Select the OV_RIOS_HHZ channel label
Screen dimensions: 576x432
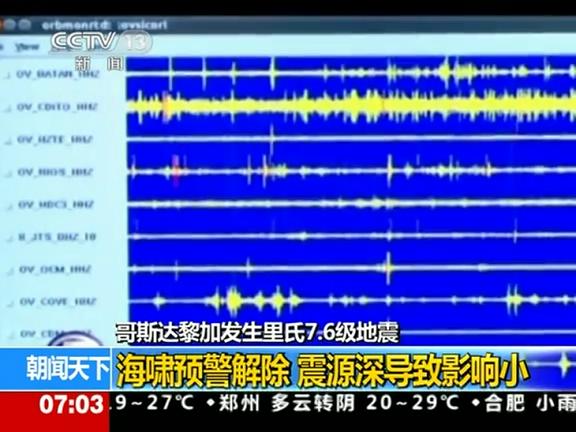[56, 172]
